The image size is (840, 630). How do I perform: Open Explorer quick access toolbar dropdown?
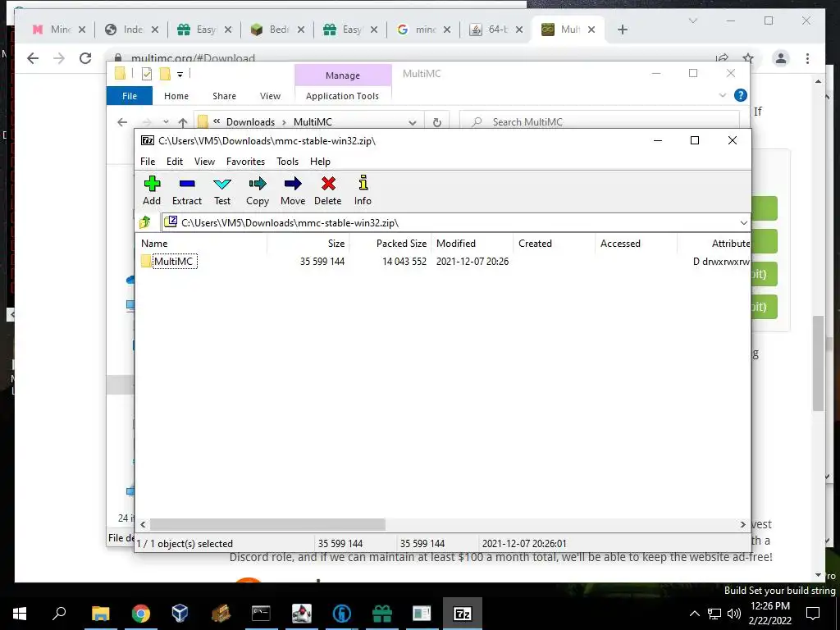click(x=180, y=75)
